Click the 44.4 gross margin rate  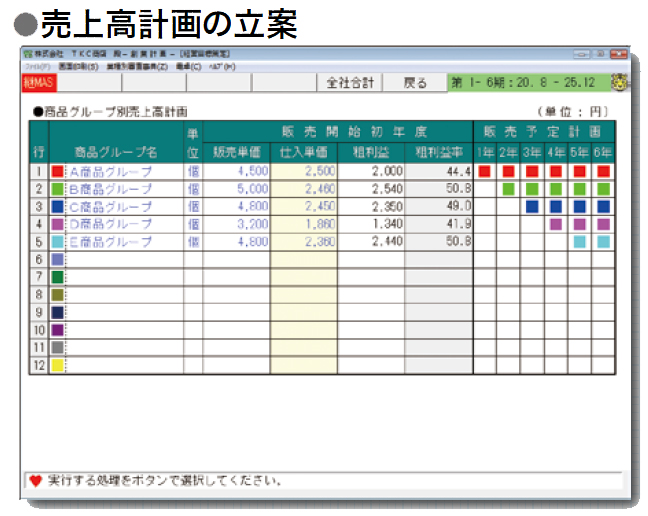[x=459, y=171]
